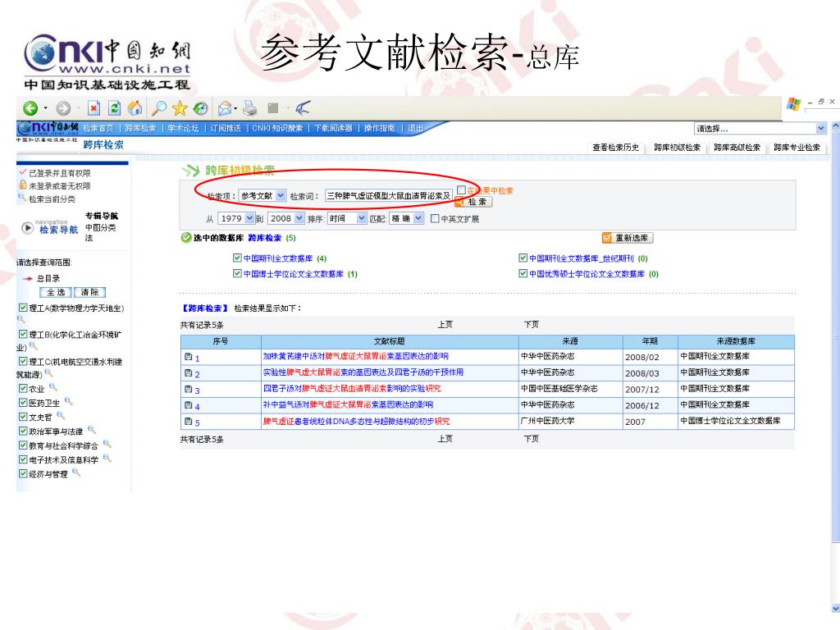
Task: Click the magnifier next to 农业
Action: (53, 386)
